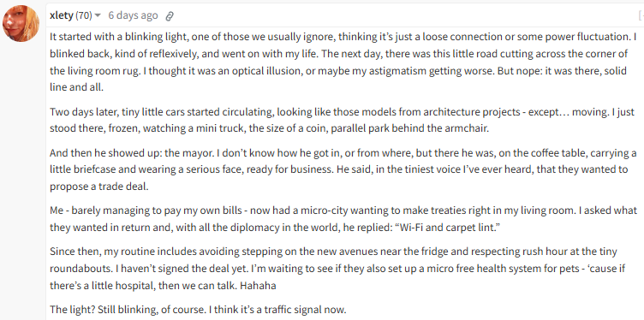Open the "6 days ago" timestamp link

pos(133,15)
